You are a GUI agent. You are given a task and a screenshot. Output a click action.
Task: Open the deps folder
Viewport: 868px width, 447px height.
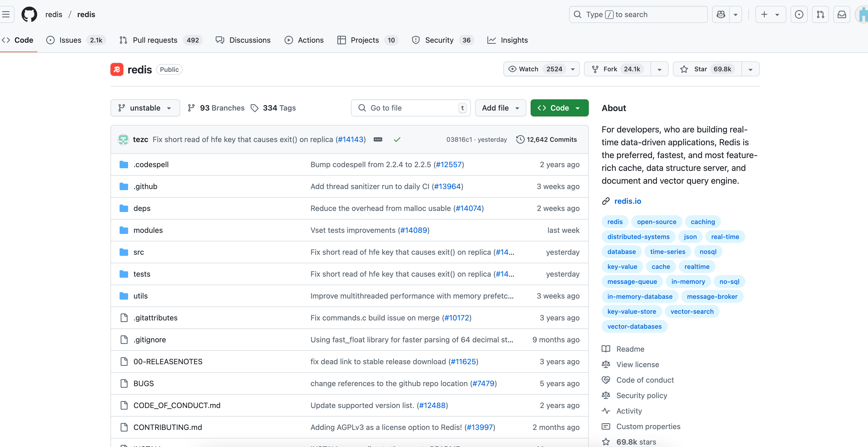142,208
